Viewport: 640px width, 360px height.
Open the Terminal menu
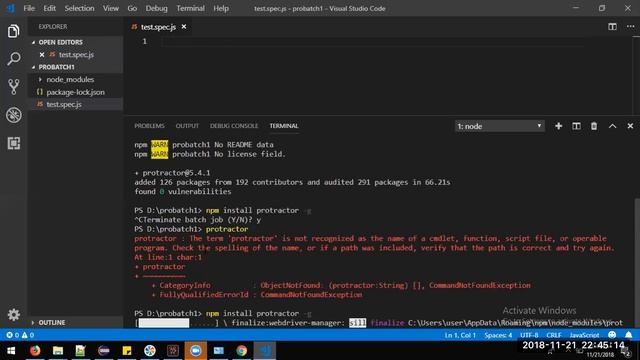[x=190, y=8]
